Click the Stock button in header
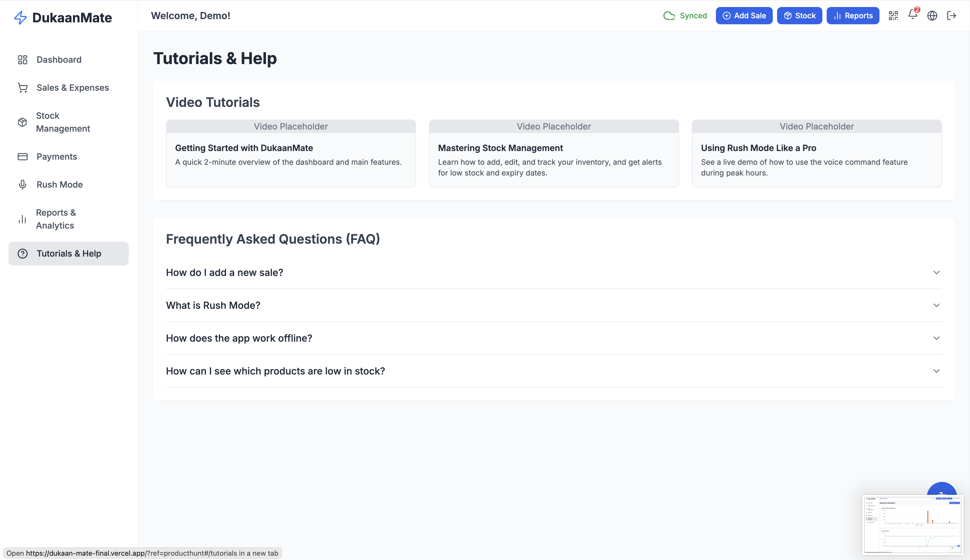This screenshot has width=970, height=560. pyautogui.click(x=799, y=16)
